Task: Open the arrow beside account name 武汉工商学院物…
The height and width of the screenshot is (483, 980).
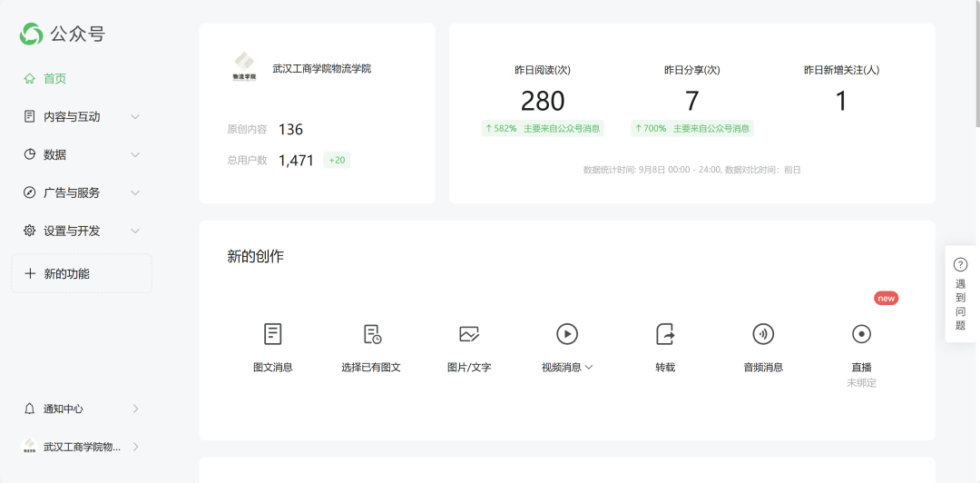Action: point(136,447)
